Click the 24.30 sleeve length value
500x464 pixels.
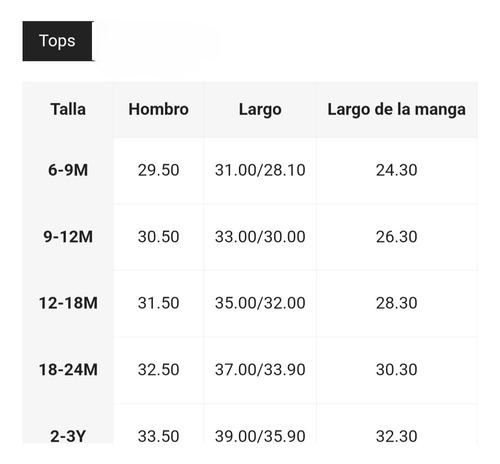pyautogui.click(x=397, y=170)
